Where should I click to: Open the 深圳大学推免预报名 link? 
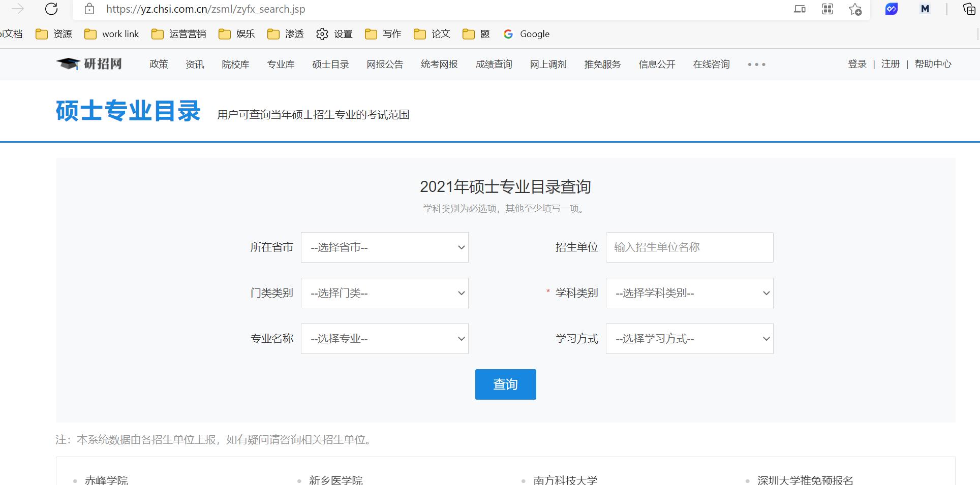tap(805, 480)
